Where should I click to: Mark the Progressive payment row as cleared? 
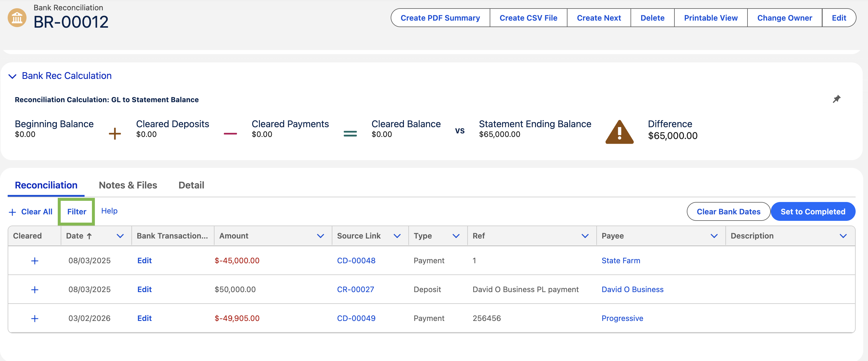(x=35, y=319)
